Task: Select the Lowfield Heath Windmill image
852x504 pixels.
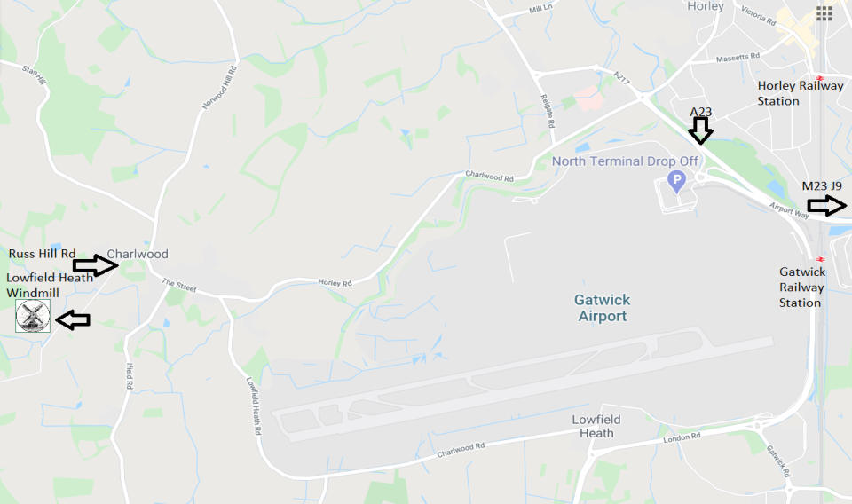Action: [33, 316]
